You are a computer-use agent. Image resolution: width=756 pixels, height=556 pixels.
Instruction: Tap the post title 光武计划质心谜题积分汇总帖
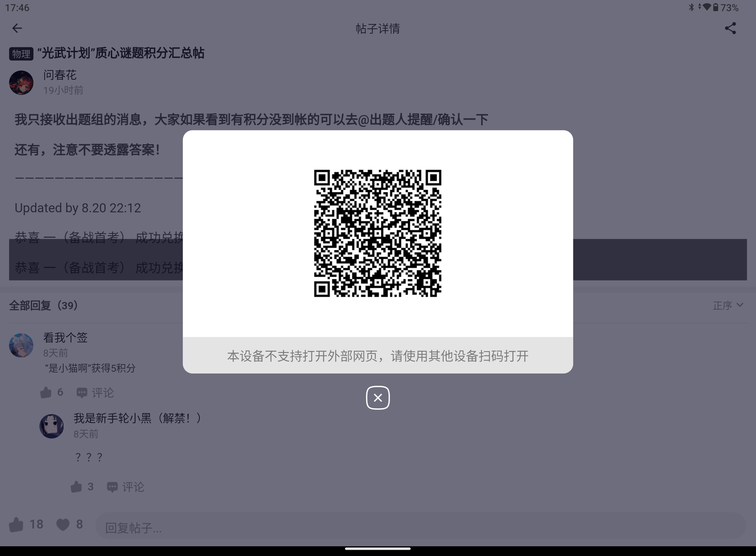point(121,53)
